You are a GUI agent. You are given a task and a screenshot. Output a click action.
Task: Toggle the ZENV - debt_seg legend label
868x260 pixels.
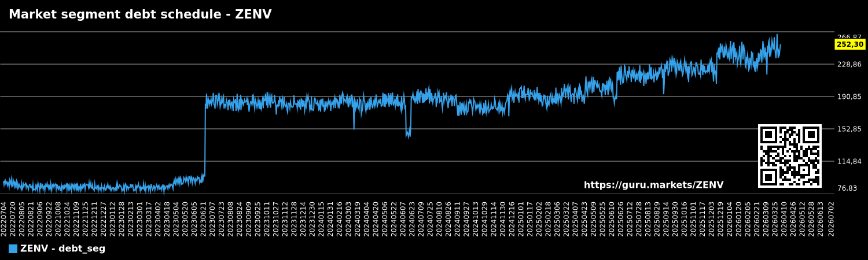point(62,249)
